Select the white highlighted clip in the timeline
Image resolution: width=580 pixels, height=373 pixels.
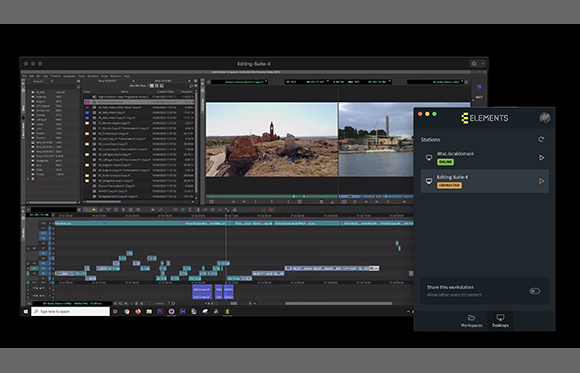(x=374, y=268)
